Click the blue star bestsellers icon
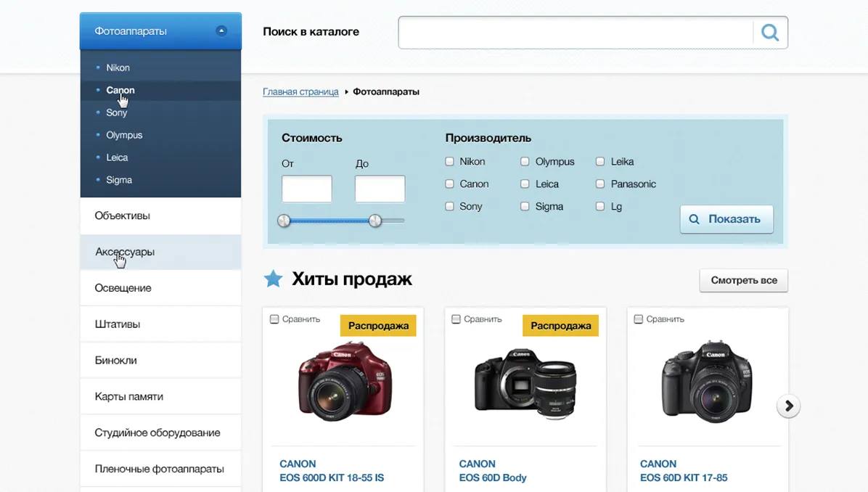The height and width of the screenshot is (492, 868). (273, 279)
